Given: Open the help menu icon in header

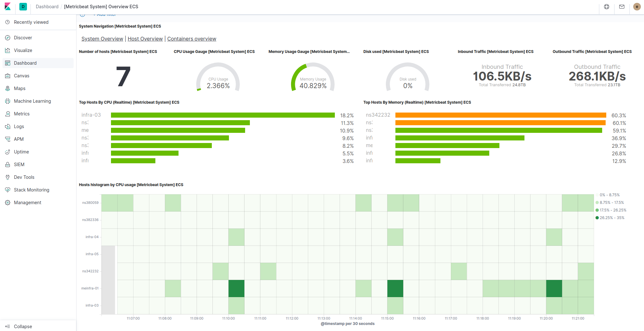Looking at the screenshot, I should tap(607, 7).
